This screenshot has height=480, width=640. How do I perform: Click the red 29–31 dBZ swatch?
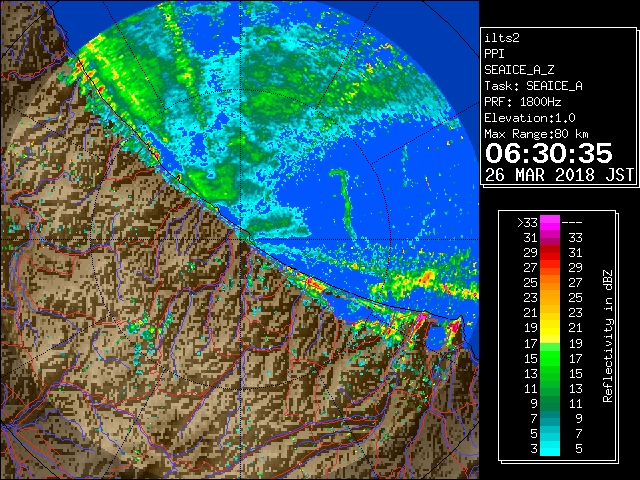pyautogui.click(x=550, y=253)
